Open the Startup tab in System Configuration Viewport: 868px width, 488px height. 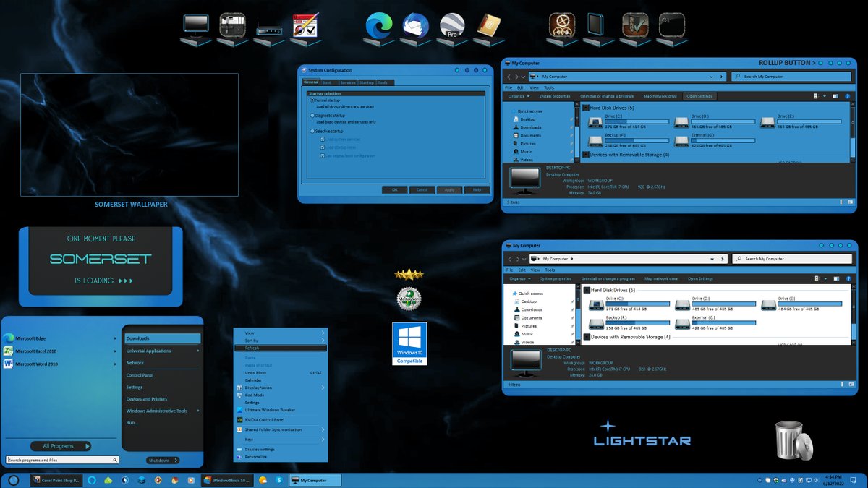point(367,83)
